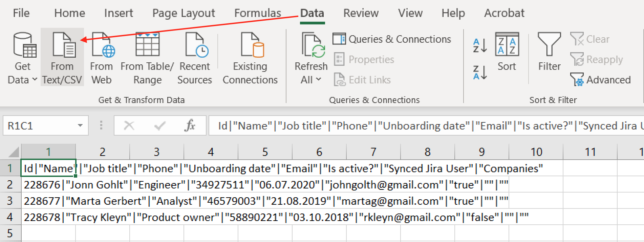Screen dimensions: 644x242
Task: Open the Page Layout tab
Action: tap(184, 13)
